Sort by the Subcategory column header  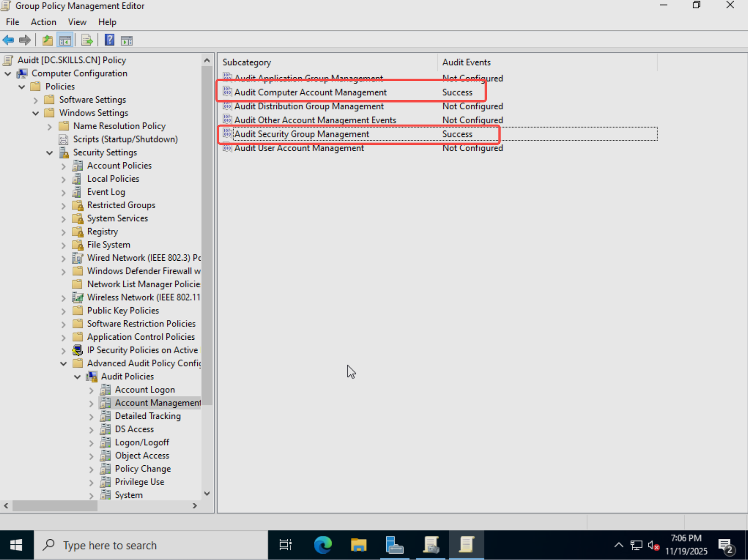[x=328, y=63]
